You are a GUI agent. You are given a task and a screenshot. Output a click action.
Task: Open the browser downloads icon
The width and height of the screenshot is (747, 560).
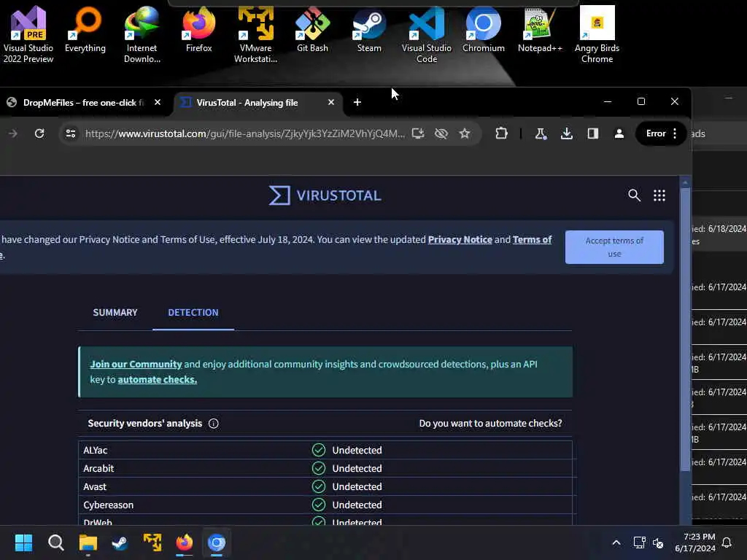[566, 134]
